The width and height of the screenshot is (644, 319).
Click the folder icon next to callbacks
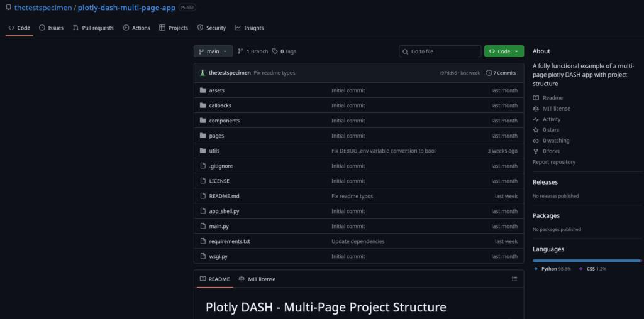203,105
